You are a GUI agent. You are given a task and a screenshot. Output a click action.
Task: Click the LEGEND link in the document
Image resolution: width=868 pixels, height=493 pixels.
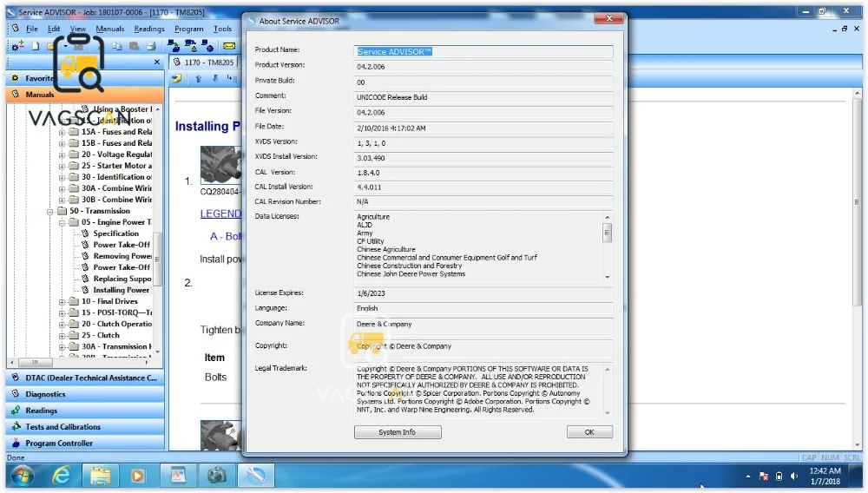pos(220,214)
